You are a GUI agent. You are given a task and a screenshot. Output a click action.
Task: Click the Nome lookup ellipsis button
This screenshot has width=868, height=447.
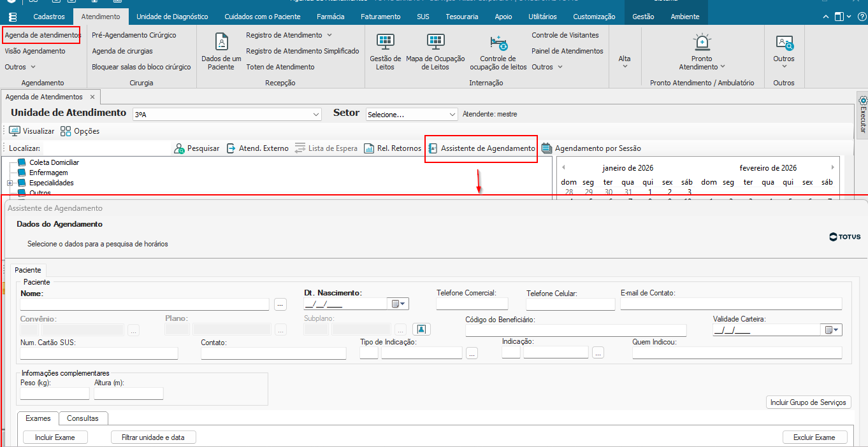[280, 304]
